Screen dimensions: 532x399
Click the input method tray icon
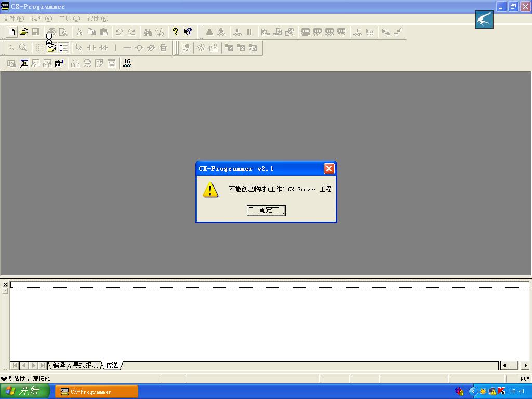click(x=459, y=392)
